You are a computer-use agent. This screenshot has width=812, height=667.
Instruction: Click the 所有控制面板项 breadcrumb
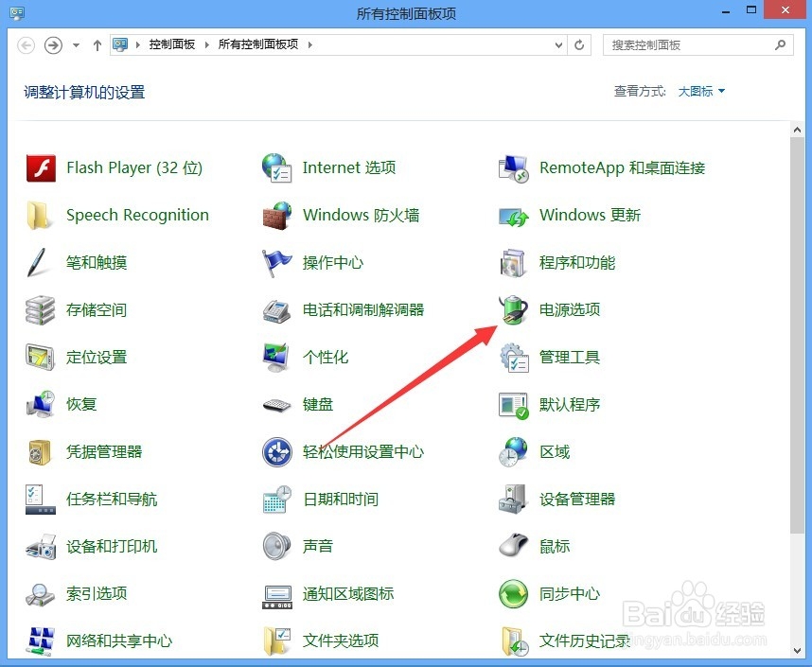[258, 44]
